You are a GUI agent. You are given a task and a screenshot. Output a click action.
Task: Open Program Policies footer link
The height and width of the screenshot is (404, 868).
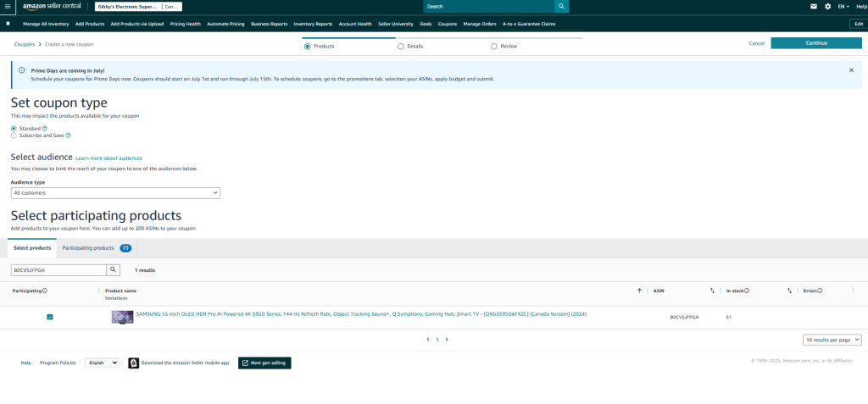pos(58,363)
